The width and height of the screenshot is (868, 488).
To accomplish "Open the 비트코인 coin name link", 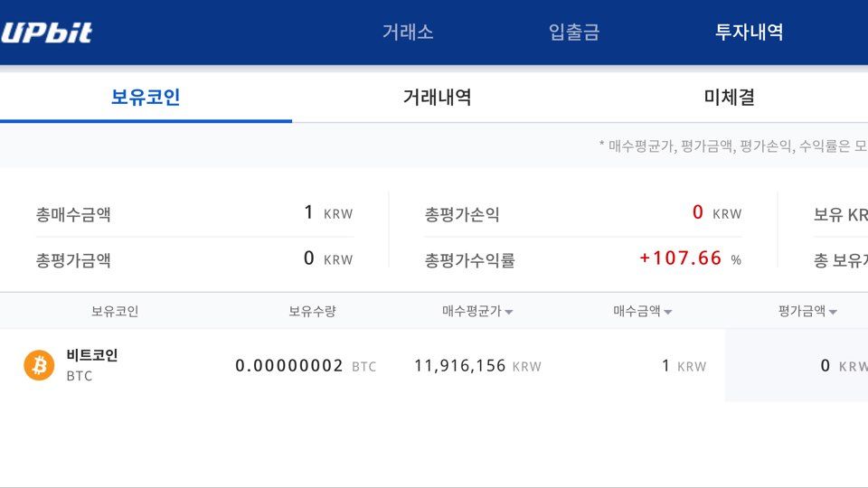I will (92, 355).
